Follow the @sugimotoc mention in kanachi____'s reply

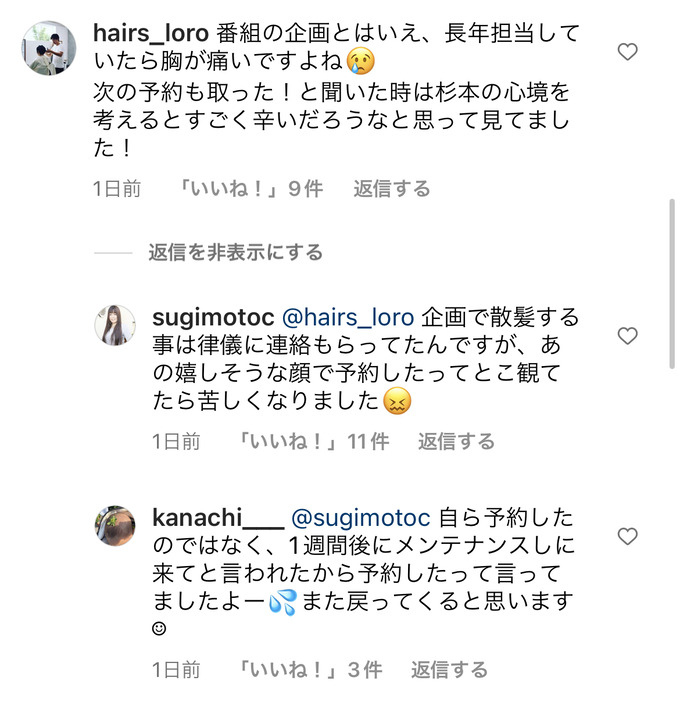[361, 518]
